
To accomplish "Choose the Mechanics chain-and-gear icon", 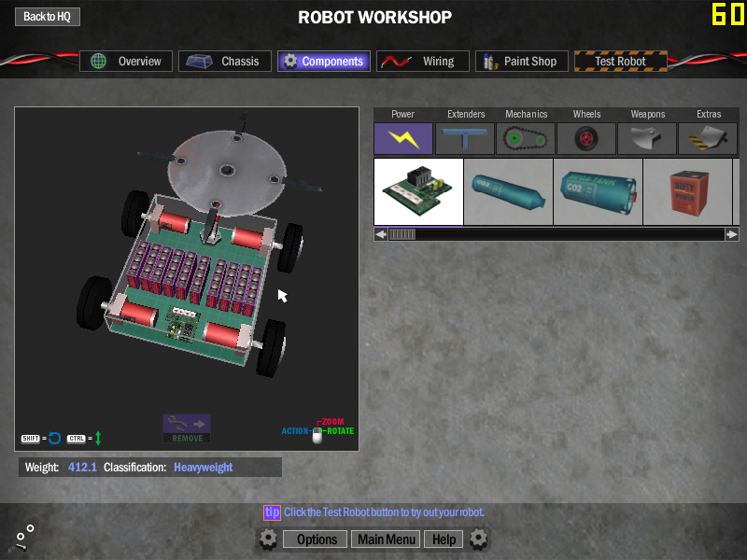I will (x=526, y=138).
